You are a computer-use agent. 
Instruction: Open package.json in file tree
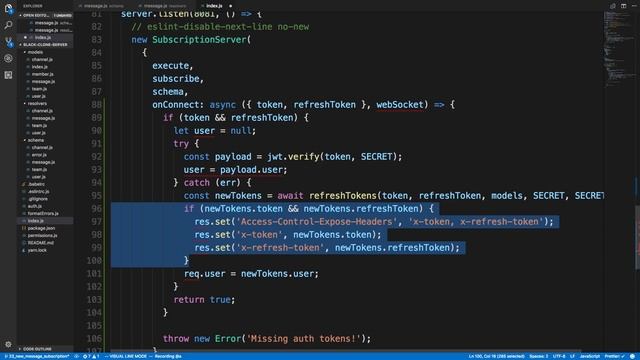pos(41,228)
